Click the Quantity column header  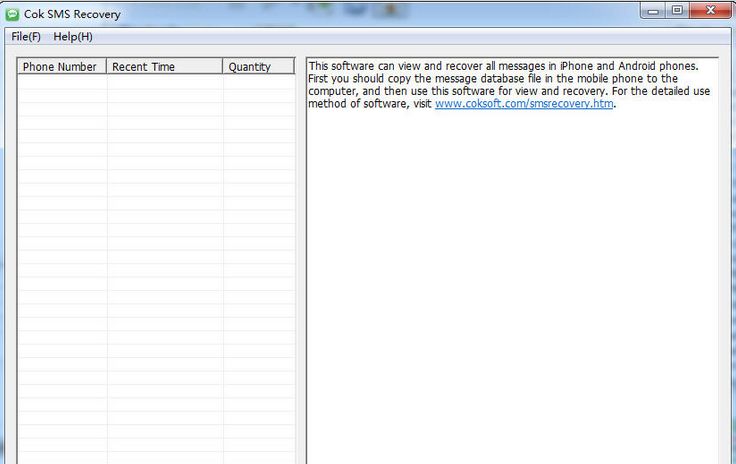(x=249, y=67)
